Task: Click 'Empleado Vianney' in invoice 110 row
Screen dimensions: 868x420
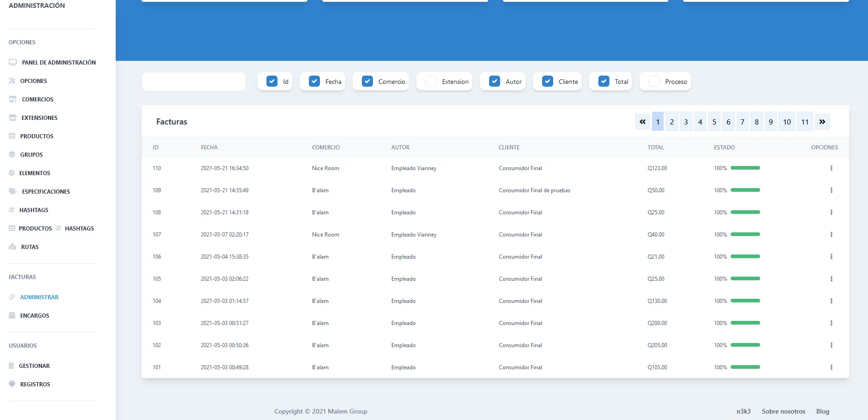Action: coord(414,168)
